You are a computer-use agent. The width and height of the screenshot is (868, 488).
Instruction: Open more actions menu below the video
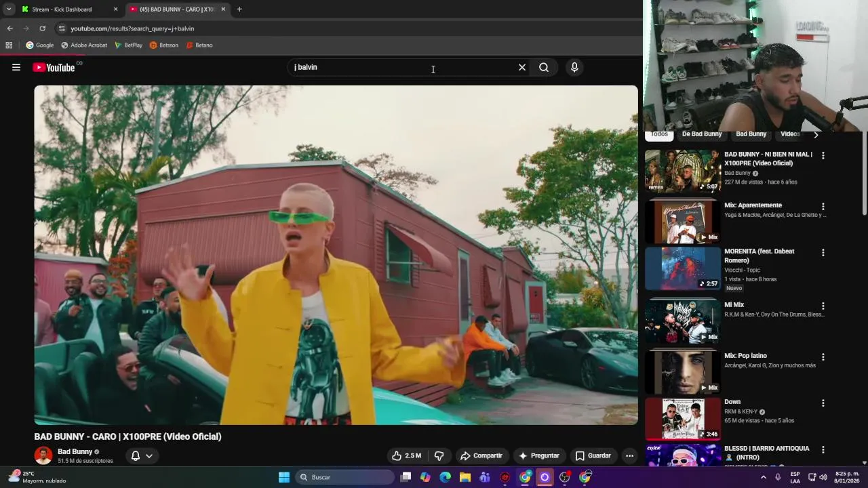(629, 455)
